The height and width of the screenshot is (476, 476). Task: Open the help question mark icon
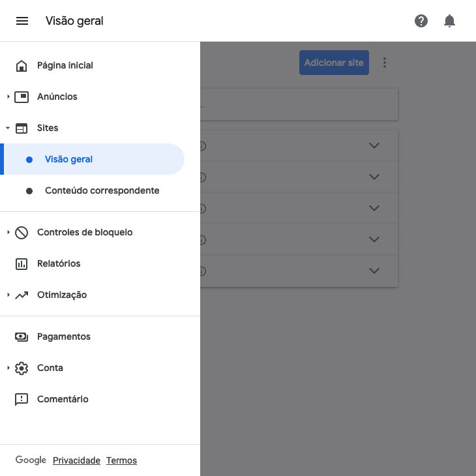pyautogui.click(x=421, y=21)
